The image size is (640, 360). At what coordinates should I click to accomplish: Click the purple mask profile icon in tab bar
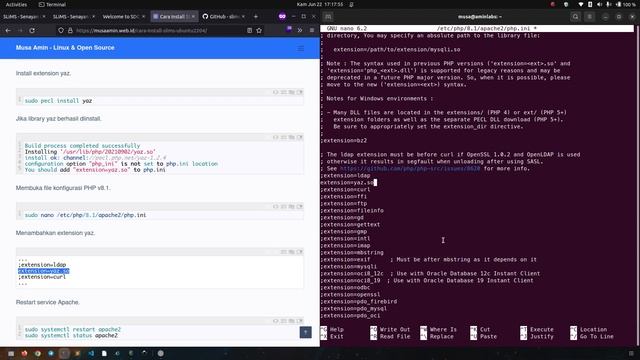[x=282, y=16]
